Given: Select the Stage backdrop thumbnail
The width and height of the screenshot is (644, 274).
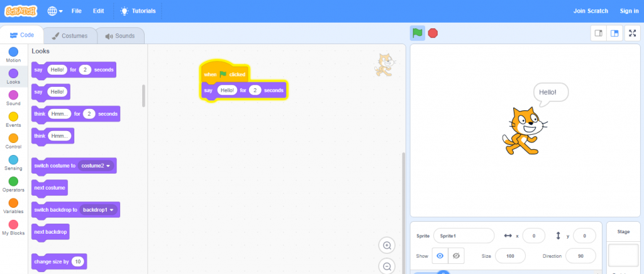Looking at the screenshot, I should 623,255.
